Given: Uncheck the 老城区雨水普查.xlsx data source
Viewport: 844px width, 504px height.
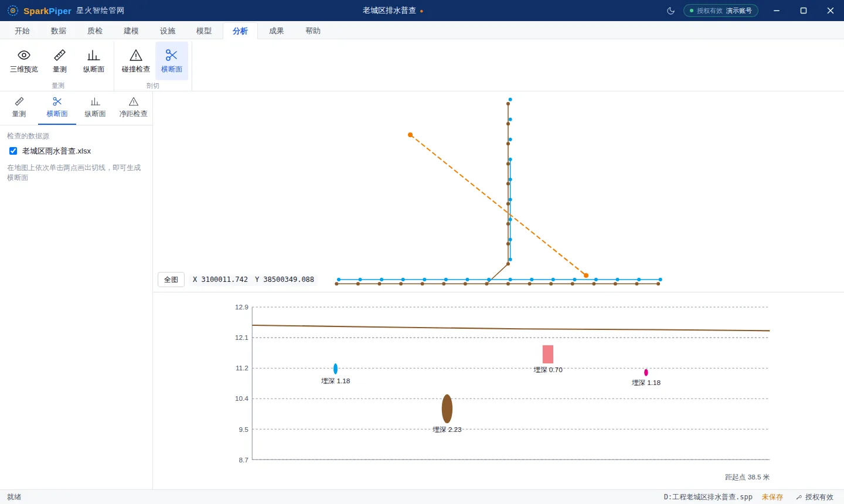Looking at the screenshot, I should [x=13, y=151].
